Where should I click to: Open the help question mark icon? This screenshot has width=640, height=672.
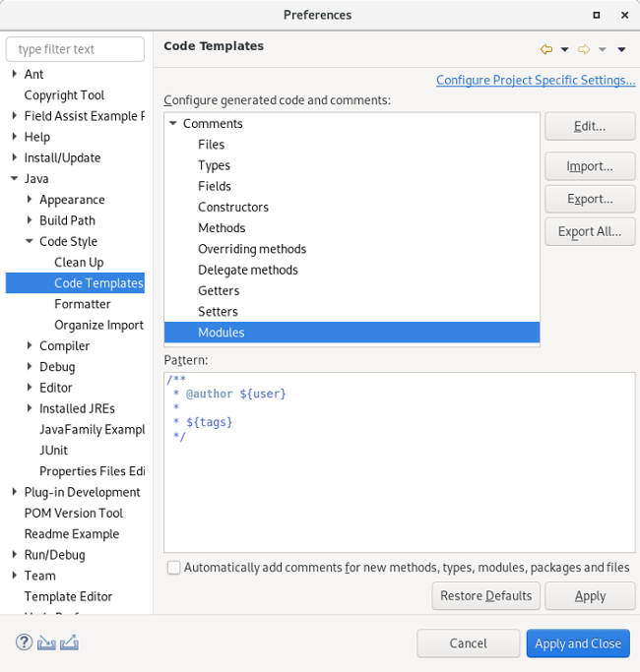point(25,642)
